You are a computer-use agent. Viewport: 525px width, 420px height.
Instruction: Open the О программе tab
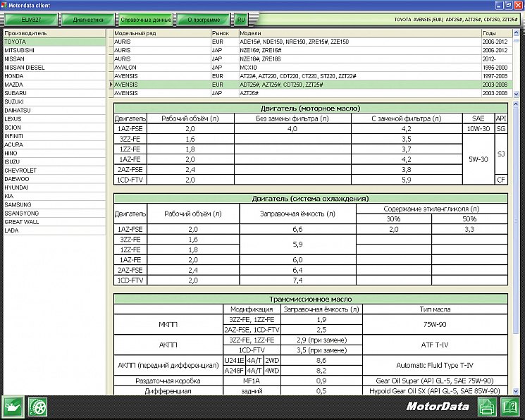click(204, 20)
